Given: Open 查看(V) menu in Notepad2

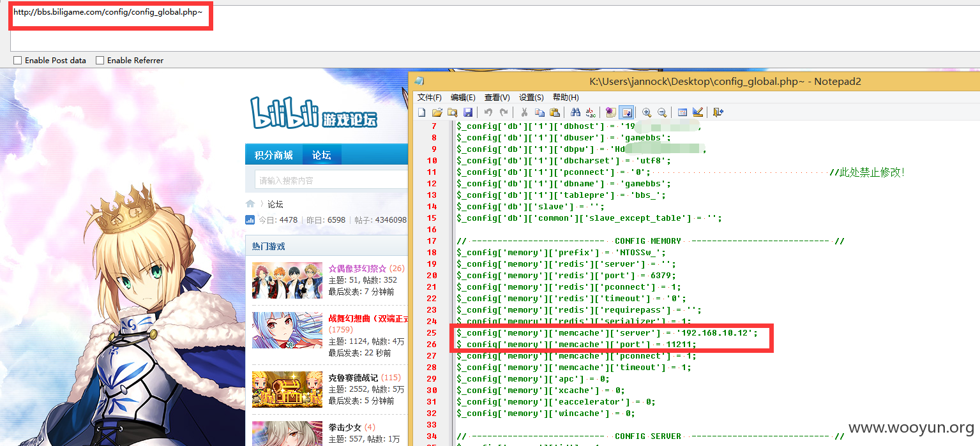Looking at the screenshot, I should [x=497, y=98].
